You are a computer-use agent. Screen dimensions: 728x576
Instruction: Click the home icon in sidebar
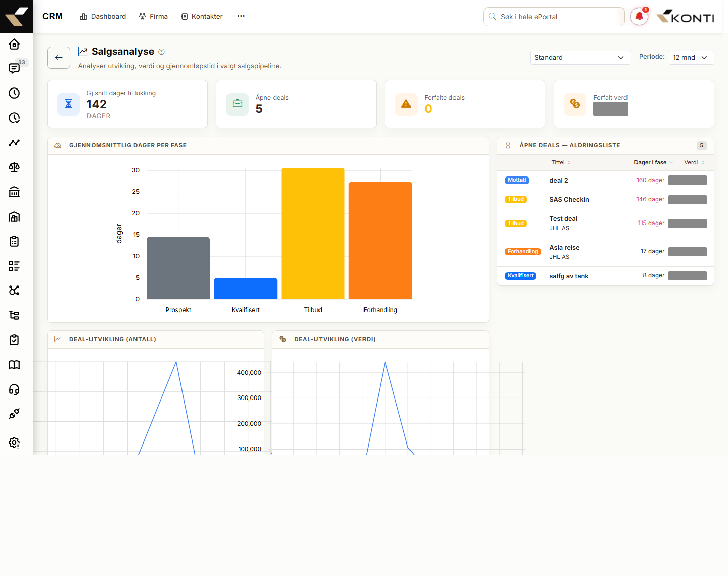point(14,44)
